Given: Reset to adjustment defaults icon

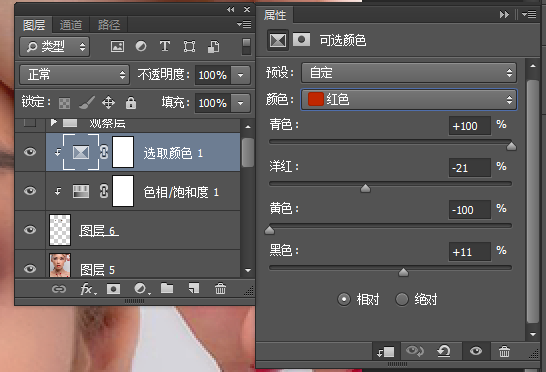Looking at the screenshot, I should tap(444, 351).
